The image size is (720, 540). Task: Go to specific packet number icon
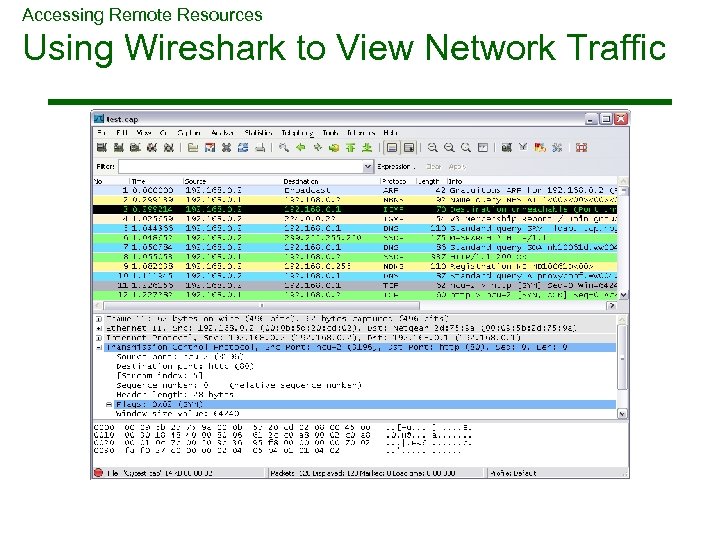[x=334, y=147]
